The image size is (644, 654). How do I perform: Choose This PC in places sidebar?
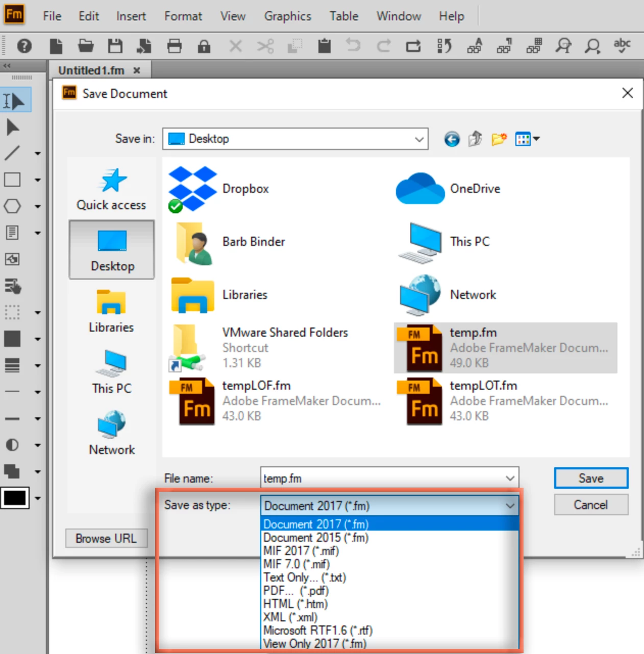pyautogui.click(x=111, y=372)
